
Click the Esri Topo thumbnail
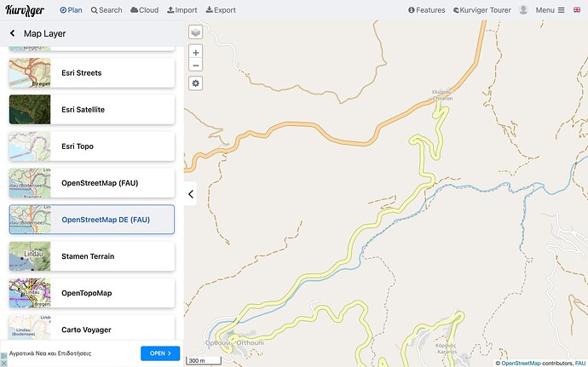30,146
